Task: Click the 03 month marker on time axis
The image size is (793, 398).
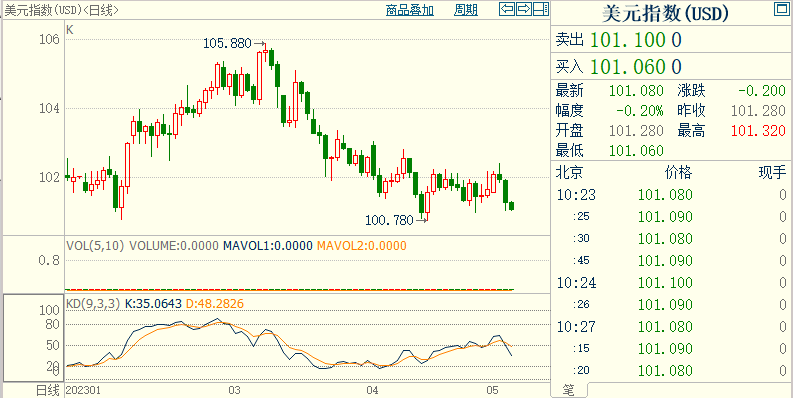Action: pos(234,390)
